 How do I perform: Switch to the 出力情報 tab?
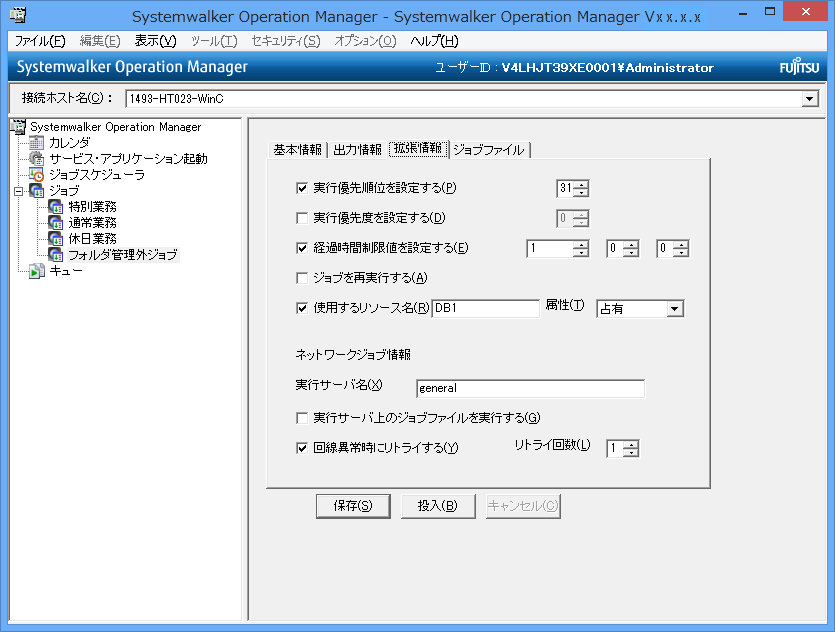[x=357, y=150]
